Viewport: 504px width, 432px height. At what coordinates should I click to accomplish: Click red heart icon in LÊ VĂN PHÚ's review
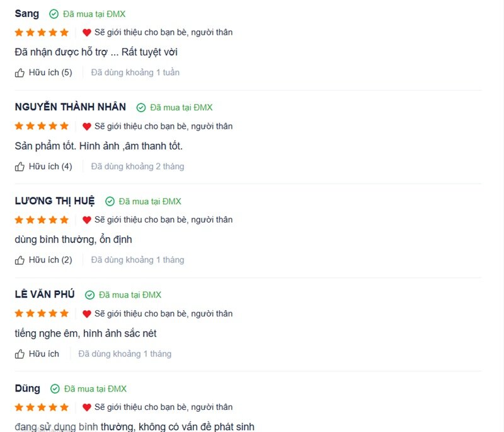pyautogui.click(x=87, y=313)
